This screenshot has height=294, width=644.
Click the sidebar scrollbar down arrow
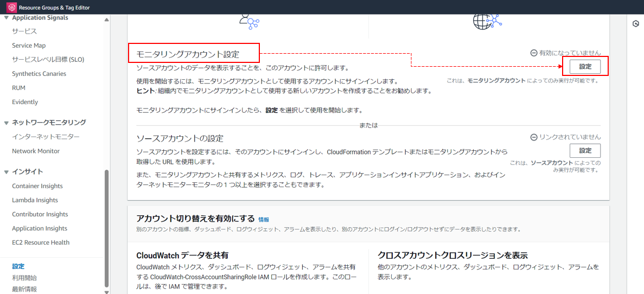tap(107, 291)
